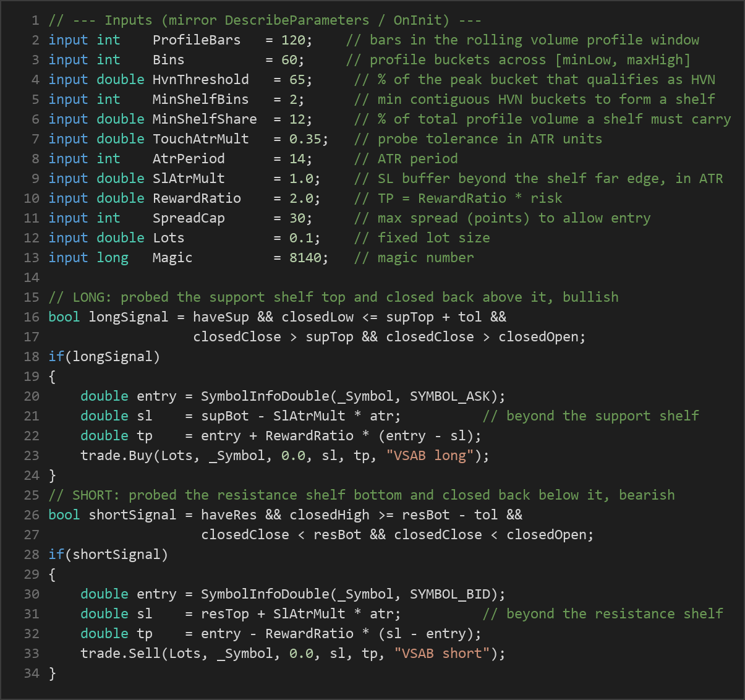
Task: Select the TouchAtrMult identifier
Action: [201, 139]
